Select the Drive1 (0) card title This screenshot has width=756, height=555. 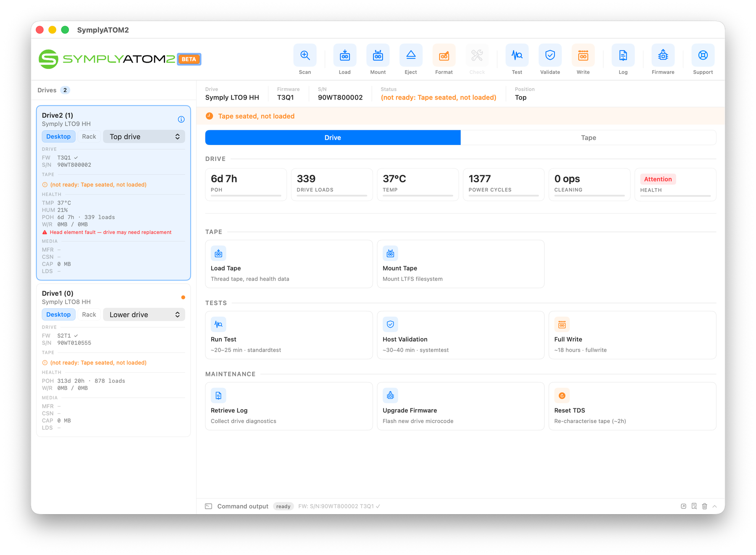pyautogui.click(x=58, y=293)
